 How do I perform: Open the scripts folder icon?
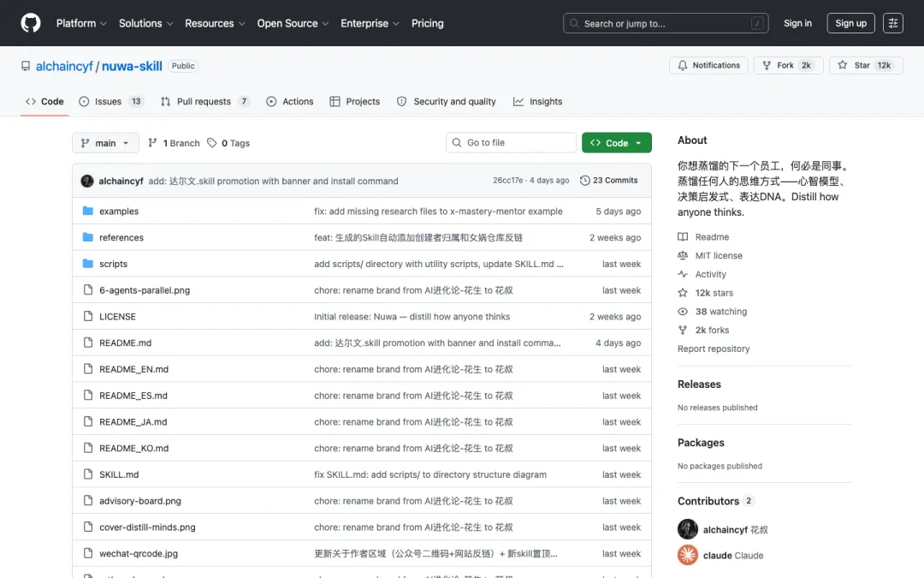(88, 264)
